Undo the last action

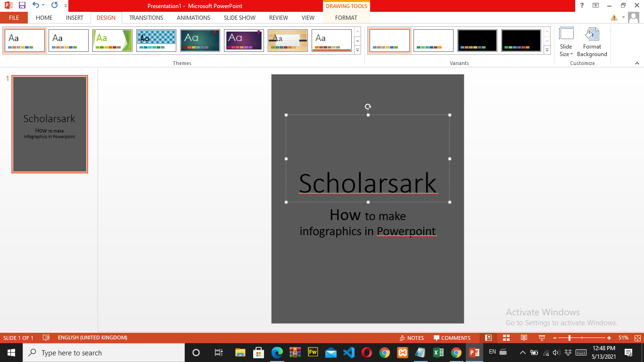(36, 5)
